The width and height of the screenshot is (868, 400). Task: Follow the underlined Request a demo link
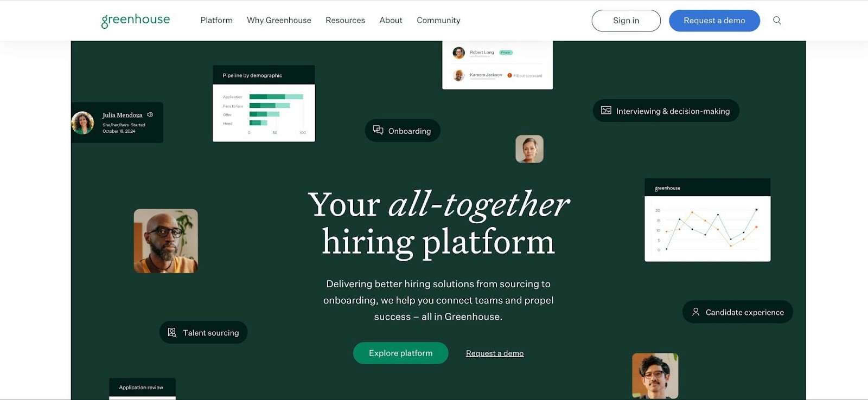click(x=495, y=353)
